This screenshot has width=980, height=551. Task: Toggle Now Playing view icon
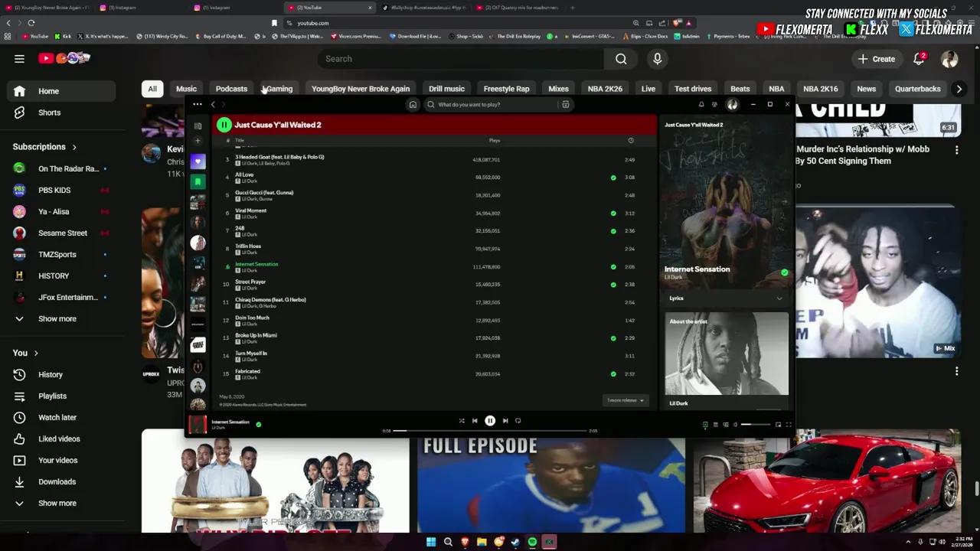(x=705, y=425)
